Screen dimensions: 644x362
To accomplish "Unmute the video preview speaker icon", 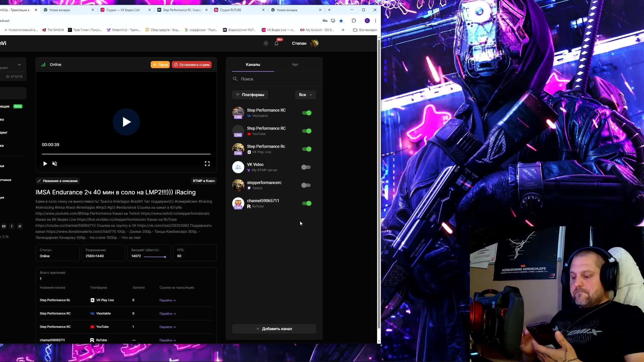I will [55, 164].
